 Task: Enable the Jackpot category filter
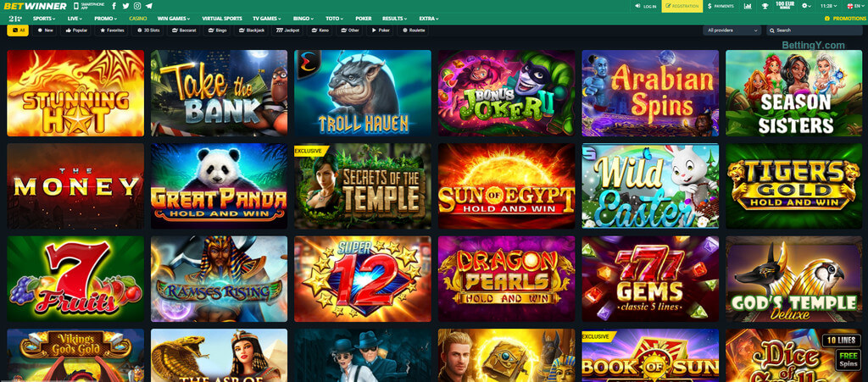(288, 30)
